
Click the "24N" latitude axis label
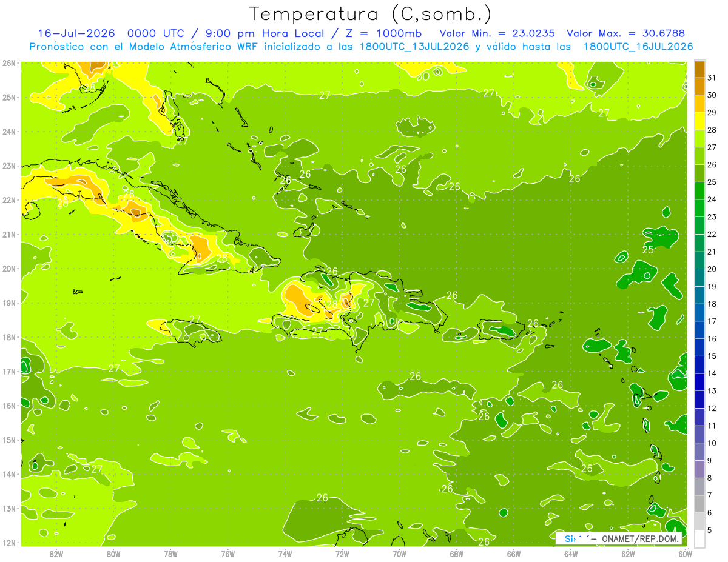click(x=9, y=132)
